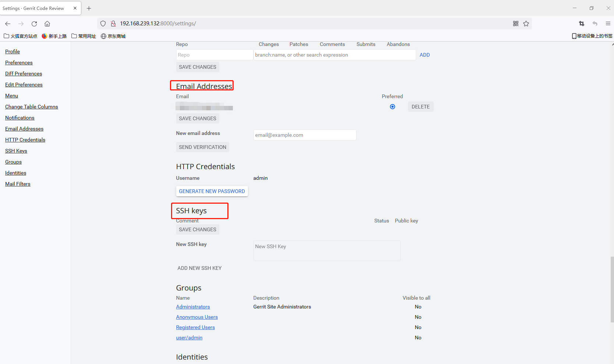The image size is (614, 364).
Task: Open the Firefox hamburger menu
Action: pyautogui.click(x=608, y=24)
